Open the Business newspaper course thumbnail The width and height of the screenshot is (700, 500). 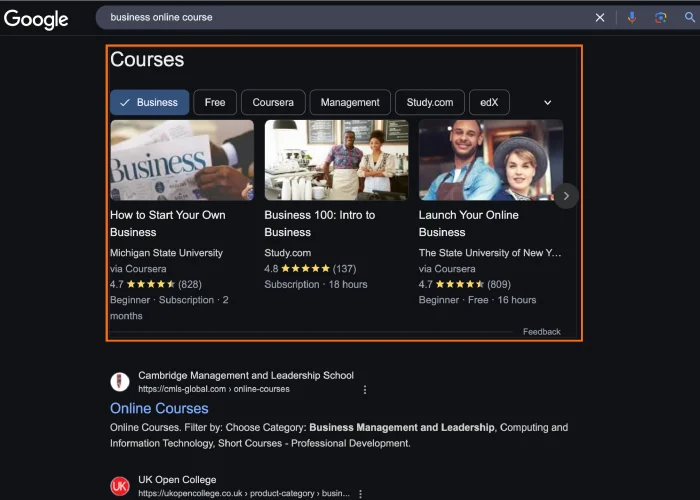point(182,160)
